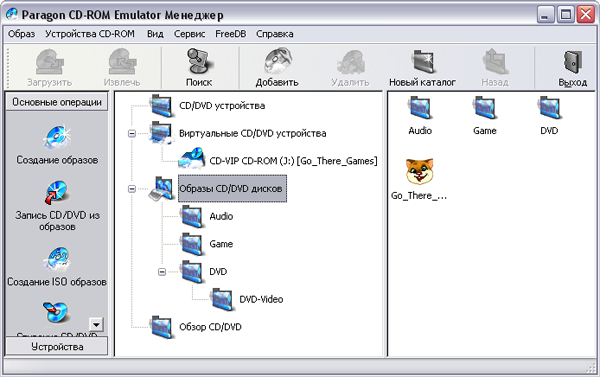Minimize the Paragon CD-ROM Emulator window

pyautogui.click(x=545, y=15)
